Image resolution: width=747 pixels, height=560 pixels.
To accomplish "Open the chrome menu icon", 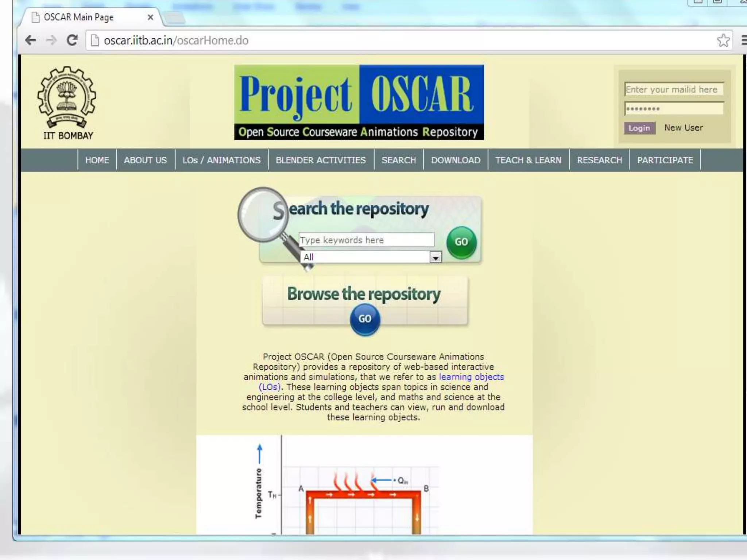I will coord(743,40).
